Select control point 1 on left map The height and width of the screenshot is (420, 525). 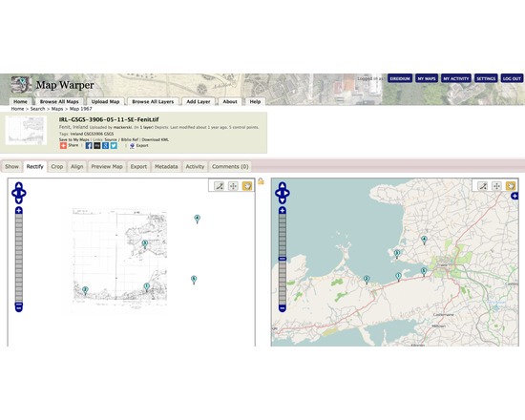point(146,286)
